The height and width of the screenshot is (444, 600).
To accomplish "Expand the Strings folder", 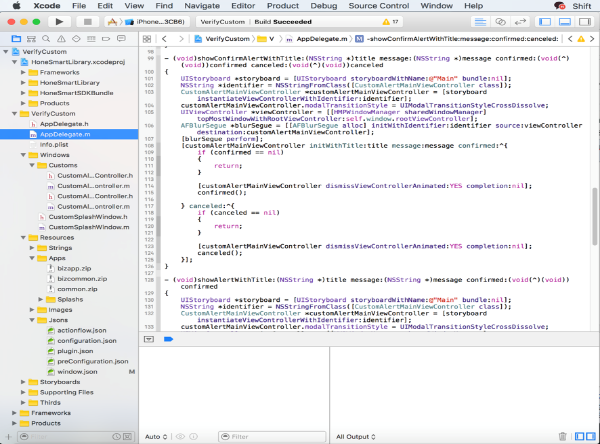I will pyautogui.click(x=32, y=248).
